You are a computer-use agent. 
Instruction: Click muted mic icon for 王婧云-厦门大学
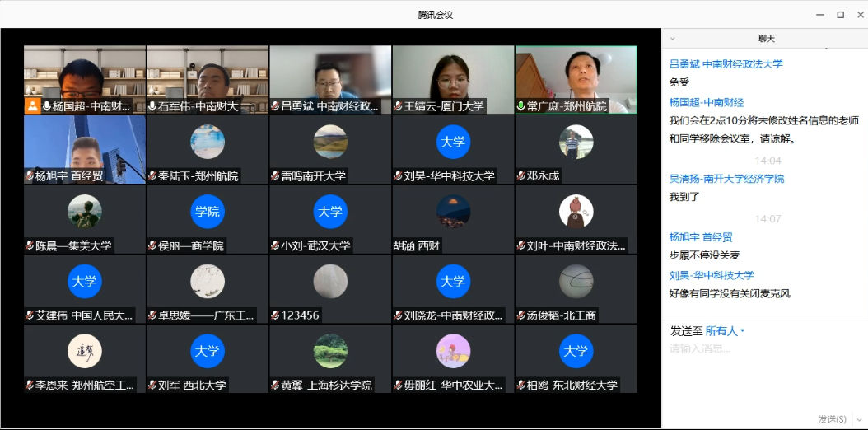click(398, 106)
